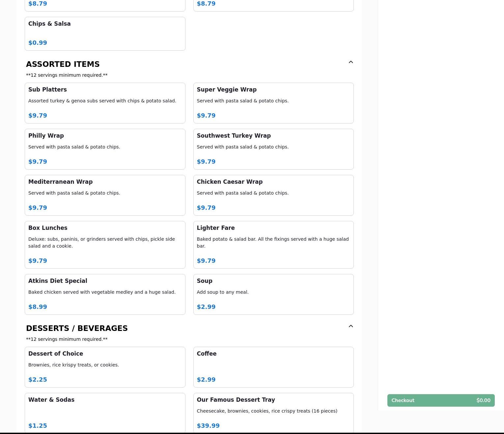The image size is (504, 434).
Task: Click the green Checkout button
Action: click(440, 400)
